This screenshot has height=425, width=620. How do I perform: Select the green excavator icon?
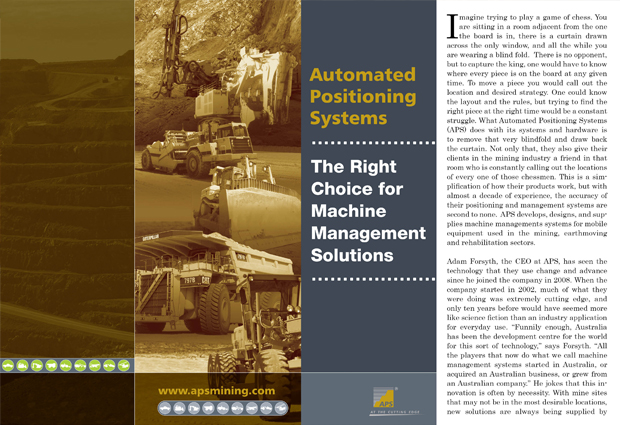tap(37, 365)
